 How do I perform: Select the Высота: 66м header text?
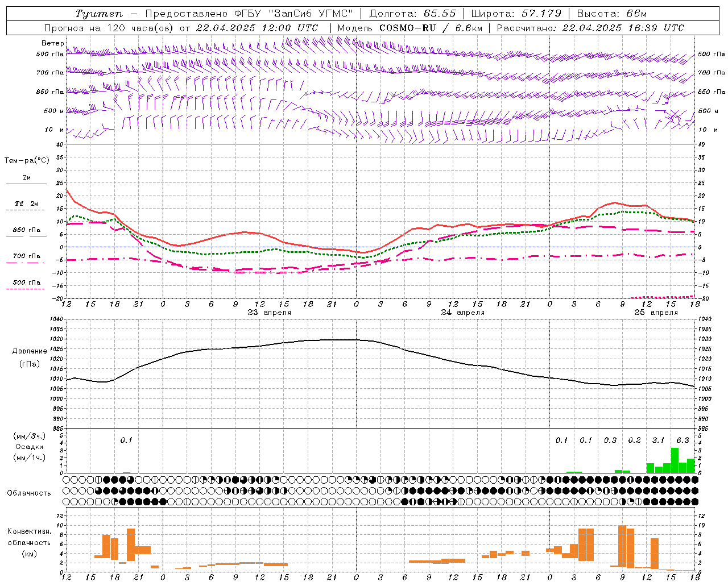[x=612, y=14]
